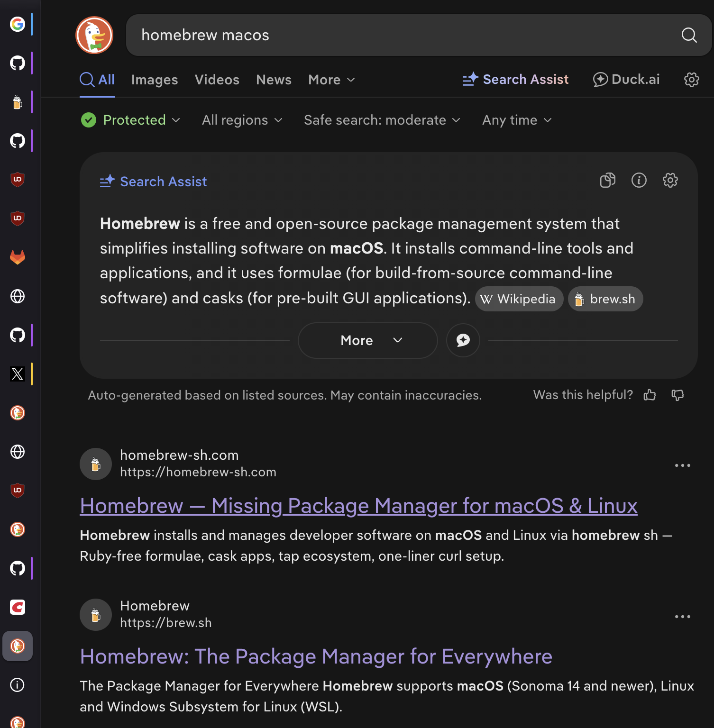Viewport: 714px width, 728px height.
Task: Open search settings gear beside Duck.ai
Action: click(692, 80)
